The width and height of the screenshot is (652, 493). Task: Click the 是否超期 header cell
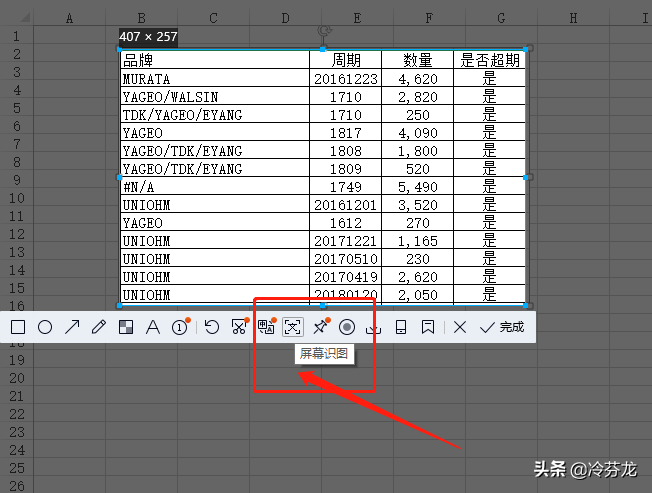tap(489, 60)
